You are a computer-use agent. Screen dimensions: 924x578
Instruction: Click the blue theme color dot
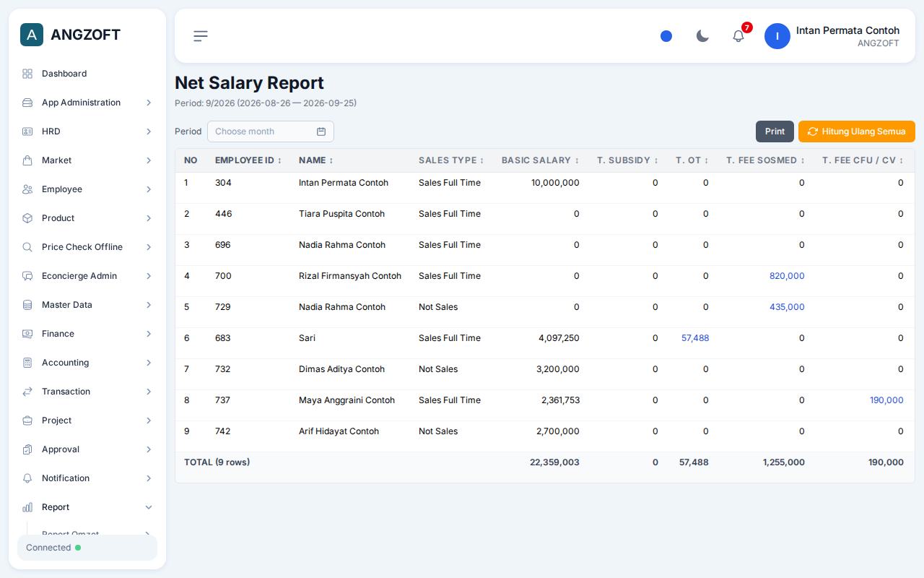click(x=666, y=36)
